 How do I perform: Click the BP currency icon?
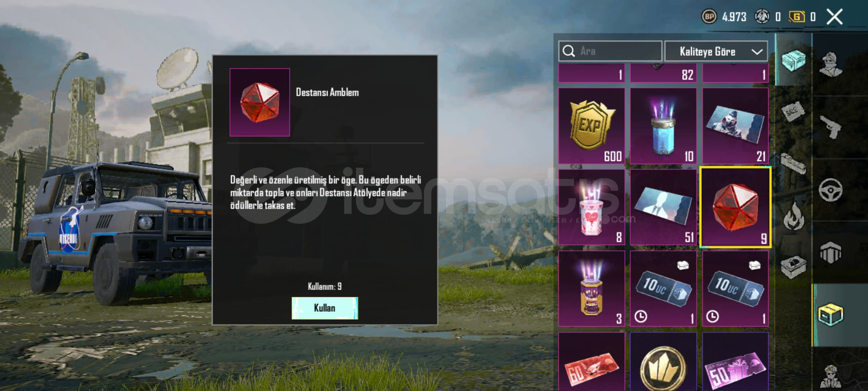point(709,17)
